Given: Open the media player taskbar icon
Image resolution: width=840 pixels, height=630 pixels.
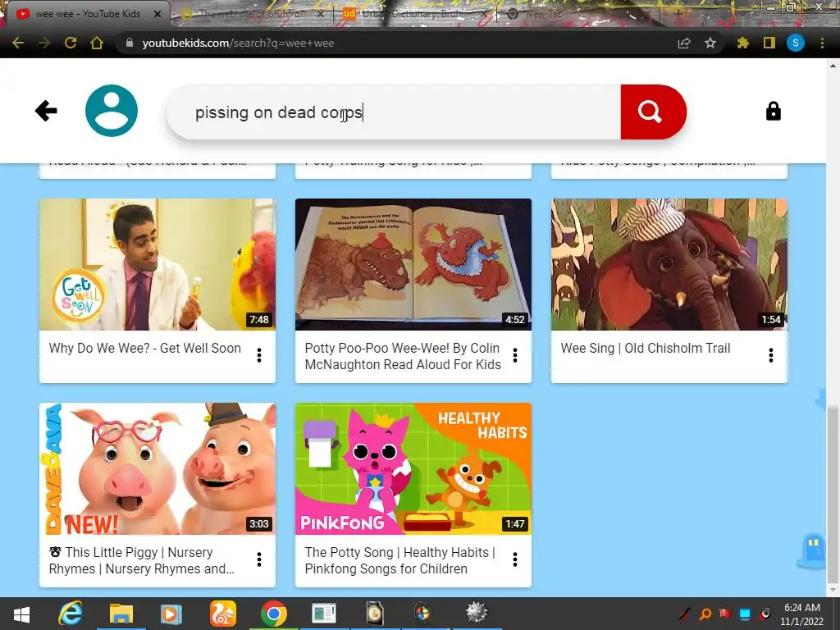Looking at the screenshot, I should 171,614.
